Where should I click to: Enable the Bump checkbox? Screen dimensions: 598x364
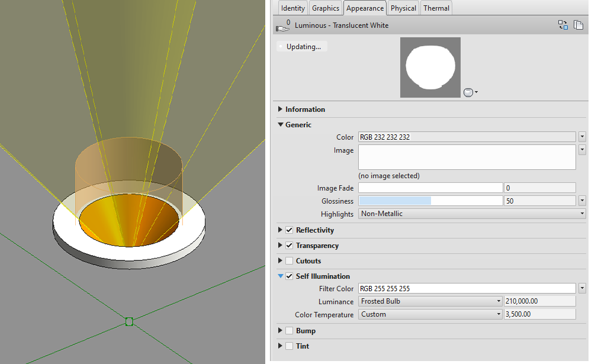coord(289,330)
